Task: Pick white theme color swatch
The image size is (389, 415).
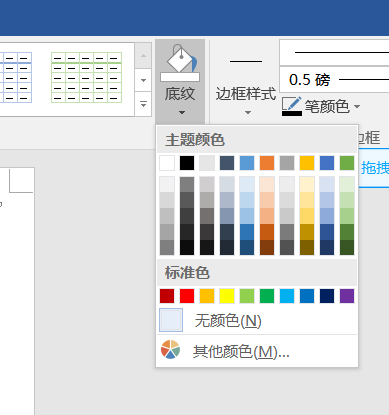Action: (x=167, y=163)
